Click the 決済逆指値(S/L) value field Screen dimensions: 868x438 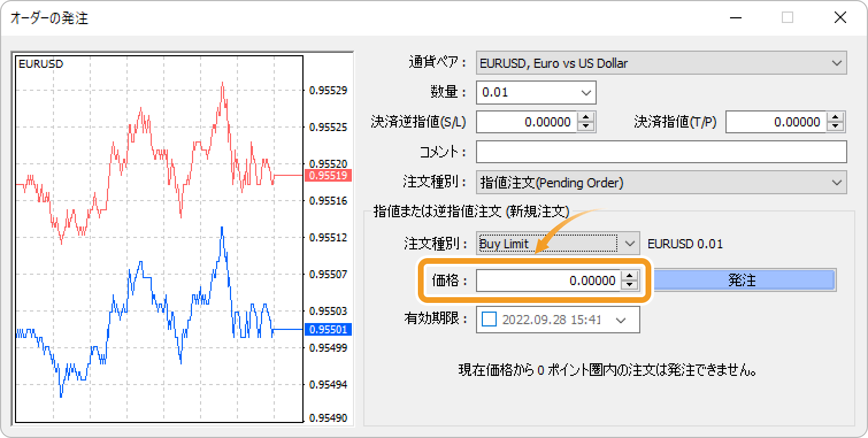[x=526, y=122]
